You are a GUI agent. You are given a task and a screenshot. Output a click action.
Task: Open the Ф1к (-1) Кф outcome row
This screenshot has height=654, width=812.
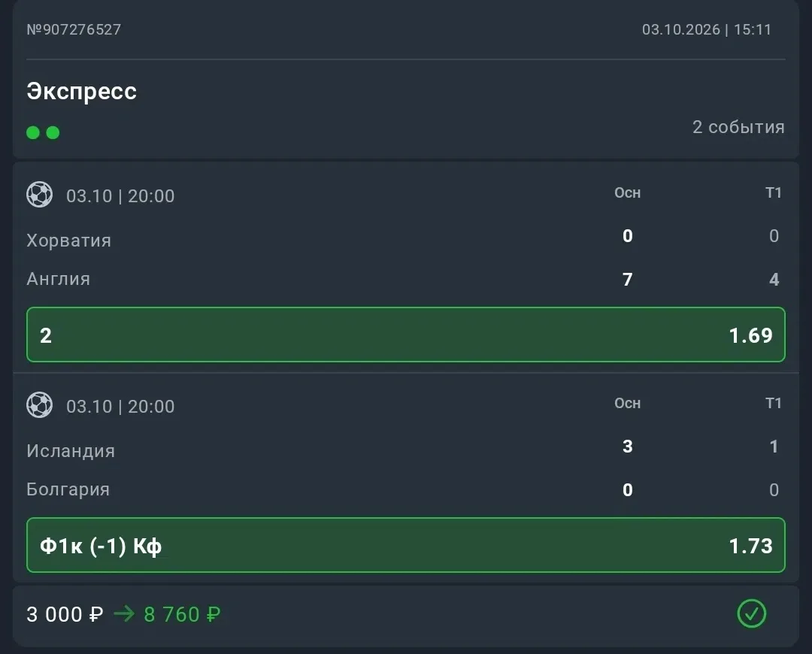(406, 545)
